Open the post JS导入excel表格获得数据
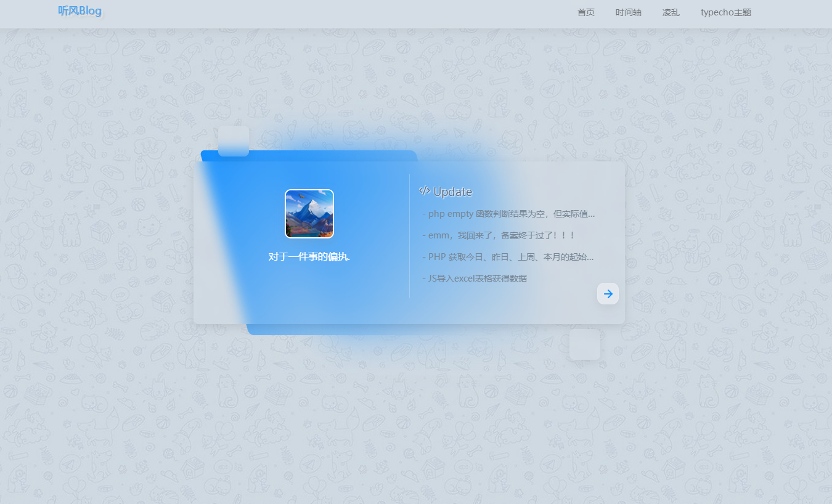This screenshot has height=504, width=832. [x=475, y=278]
